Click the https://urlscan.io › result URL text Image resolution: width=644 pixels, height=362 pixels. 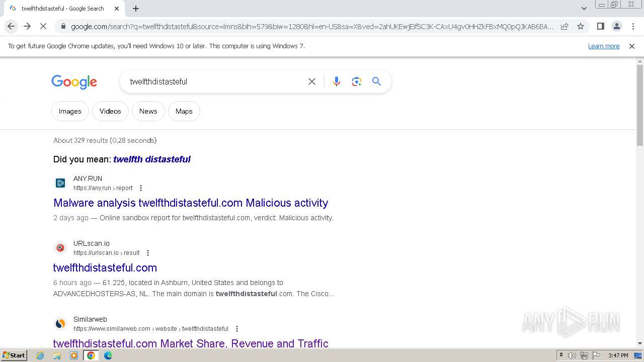point(107,253)
